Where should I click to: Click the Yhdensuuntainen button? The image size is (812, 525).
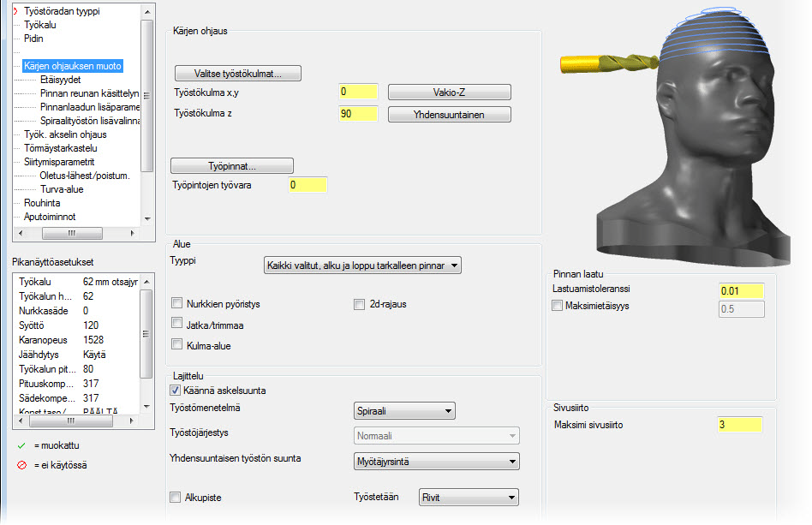pyautogui.click(x=450, y=115)
